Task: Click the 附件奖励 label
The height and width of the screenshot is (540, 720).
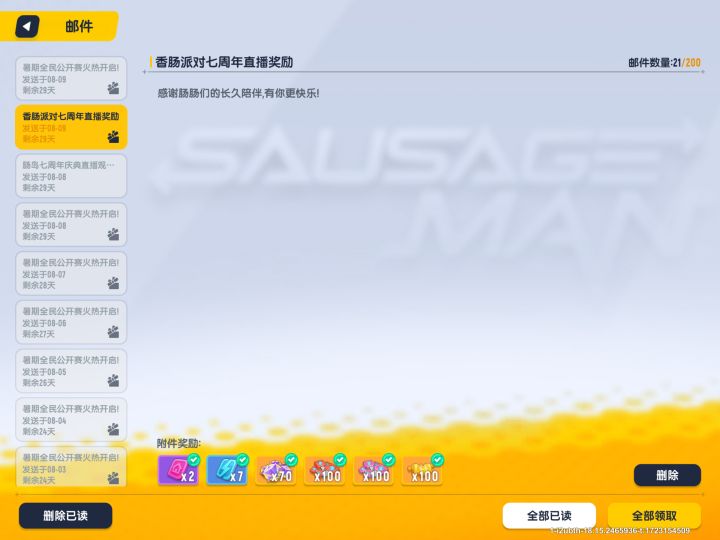Action: (x=179, y=443)
